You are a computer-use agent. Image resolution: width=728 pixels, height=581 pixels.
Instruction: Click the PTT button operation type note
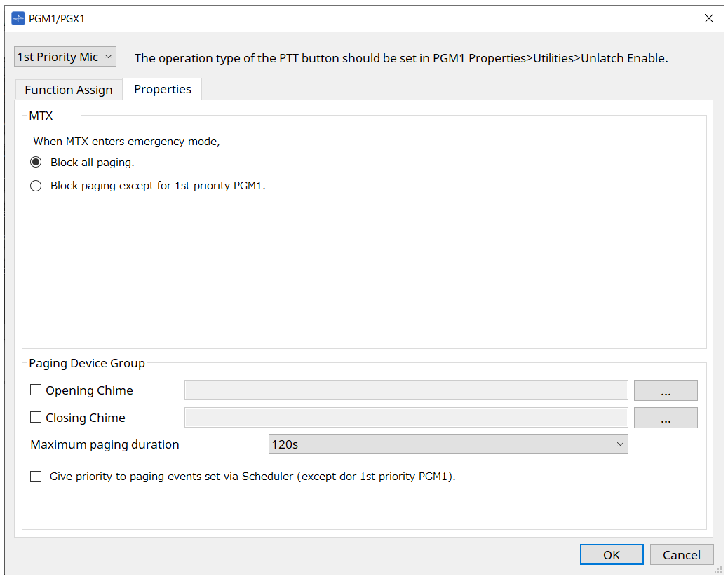[x=400, y=58]
